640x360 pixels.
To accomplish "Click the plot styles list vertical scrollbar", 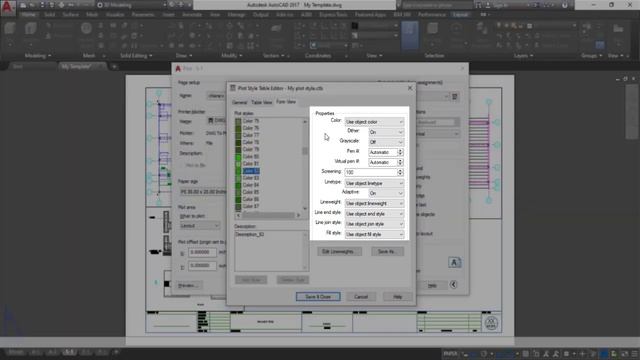I will coord(305,164).
